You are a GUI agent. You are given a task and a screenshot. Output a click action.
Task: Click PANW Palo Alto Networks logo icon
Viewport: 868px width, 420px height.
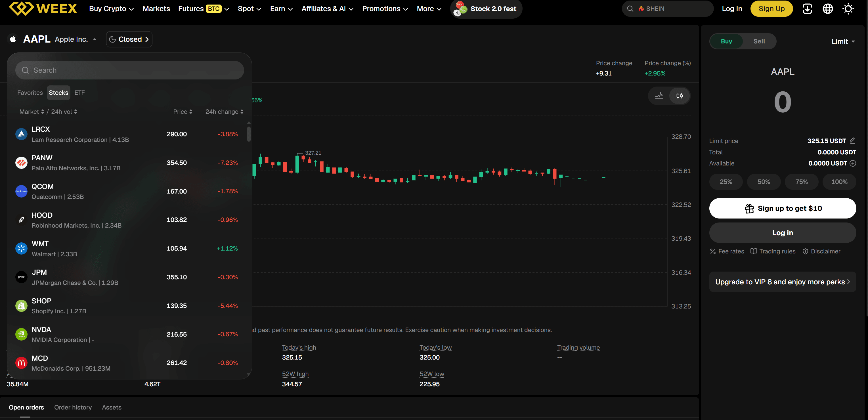click(x=21, y=163)
